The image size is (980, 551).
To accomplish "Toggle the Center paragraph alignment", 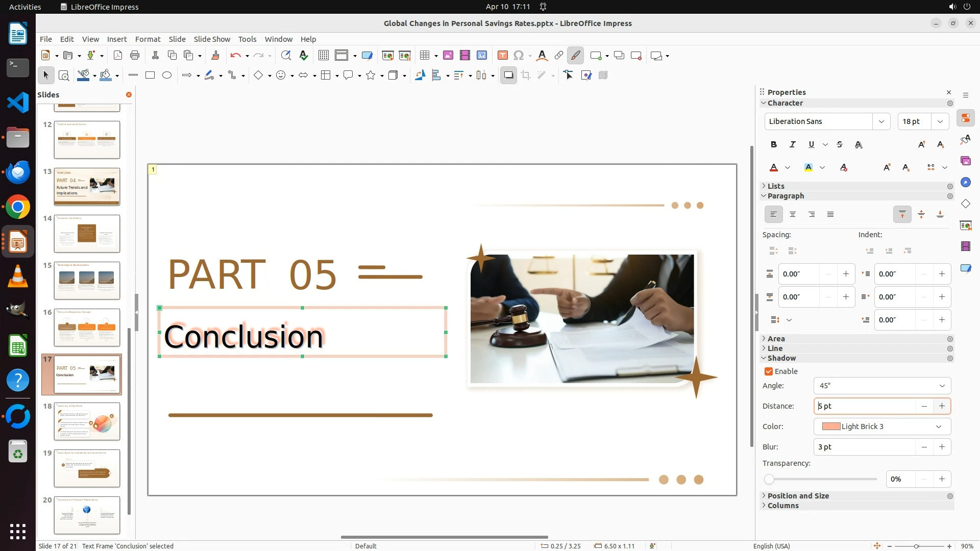I will pos(793,215).
